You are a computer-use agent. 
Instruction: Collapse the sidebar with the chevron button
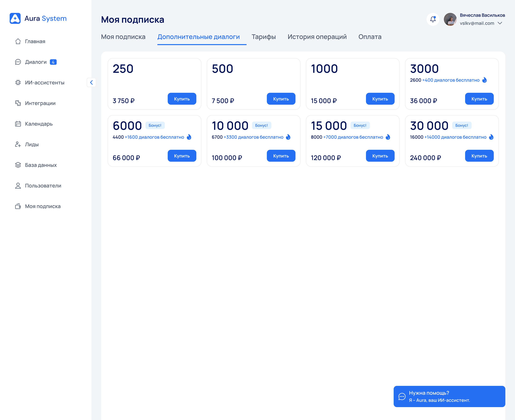[x=91, y=82]
